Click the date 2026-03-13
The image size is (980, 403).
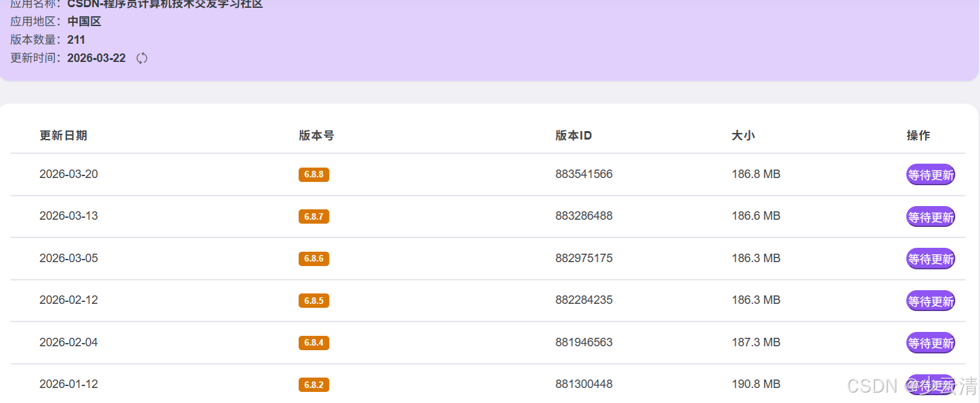pyautogui.click(x=69, y=216)
